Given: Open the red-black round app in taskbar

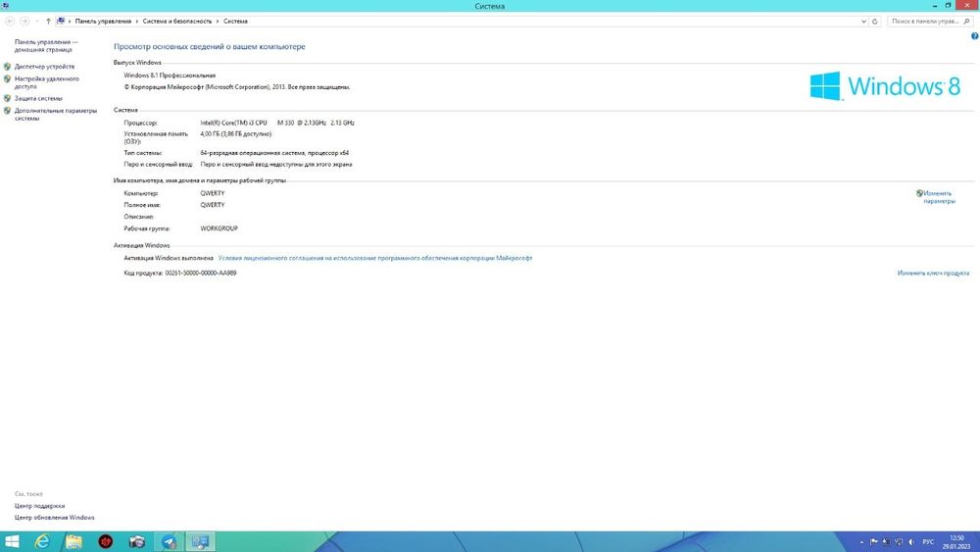Looking at the screenshot, I should pyautogui.click(x=106, y=541).
